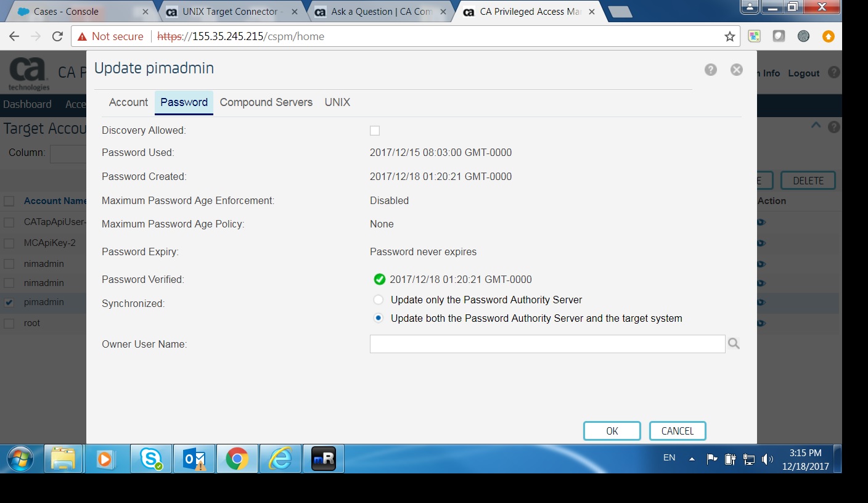
Task: Click Not secure warning indicator
Action: (x=110, y=36)
